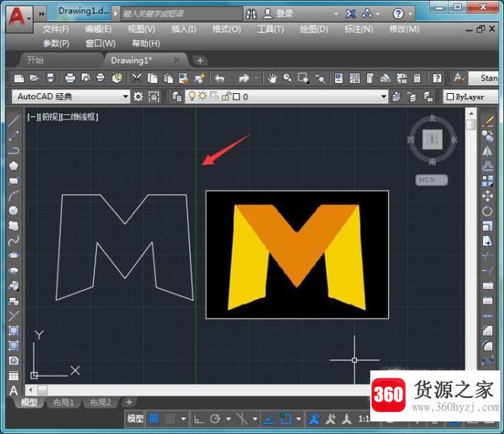
Task: Add a new drawing tab with plus
Action: [x=200, y=61]
